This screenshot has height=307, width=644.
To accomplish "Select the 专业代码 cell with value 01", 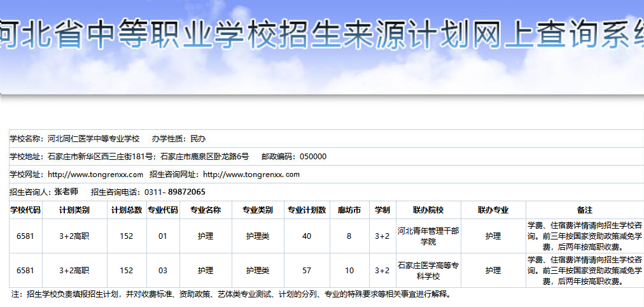I will (x=163, y=236).
